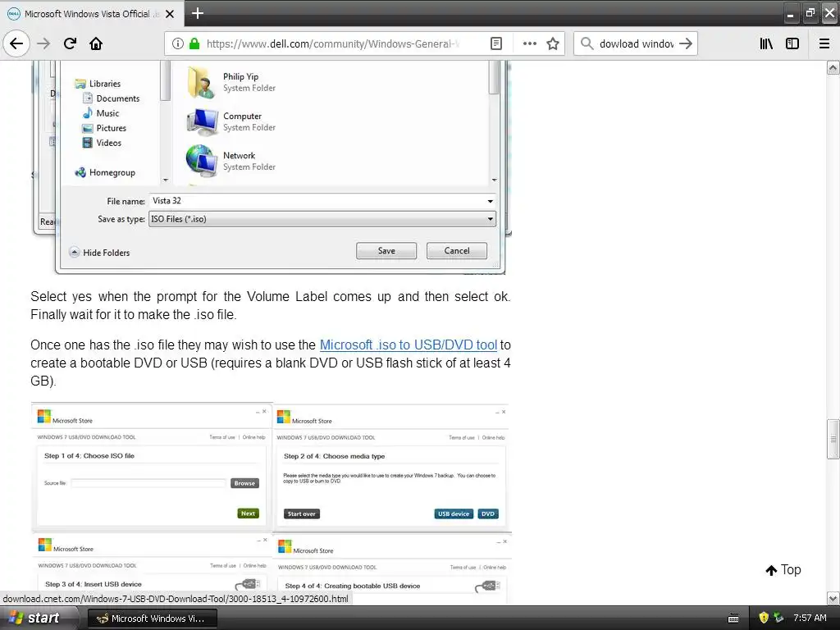The image size is (840, 630).
Task: Click the page scrollbar down arrow
Action: tap(833, 598)
